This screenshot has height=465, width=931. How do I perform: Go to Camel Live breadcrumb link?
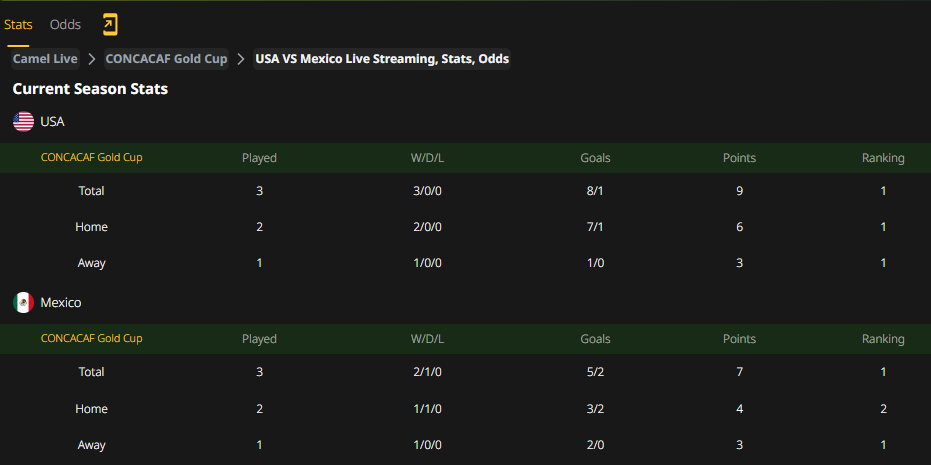tap(45, 59)
